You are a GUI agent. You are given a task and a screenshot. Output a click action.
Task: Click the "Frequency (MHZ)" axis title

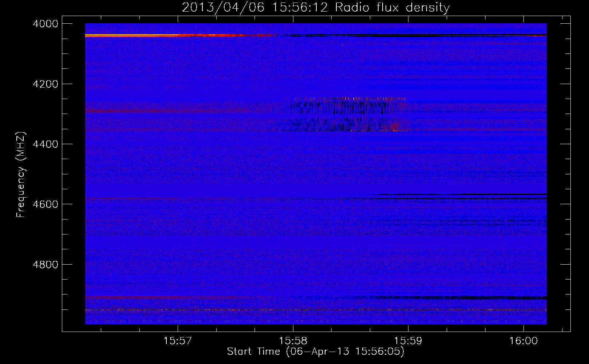(x=21, y=174)
